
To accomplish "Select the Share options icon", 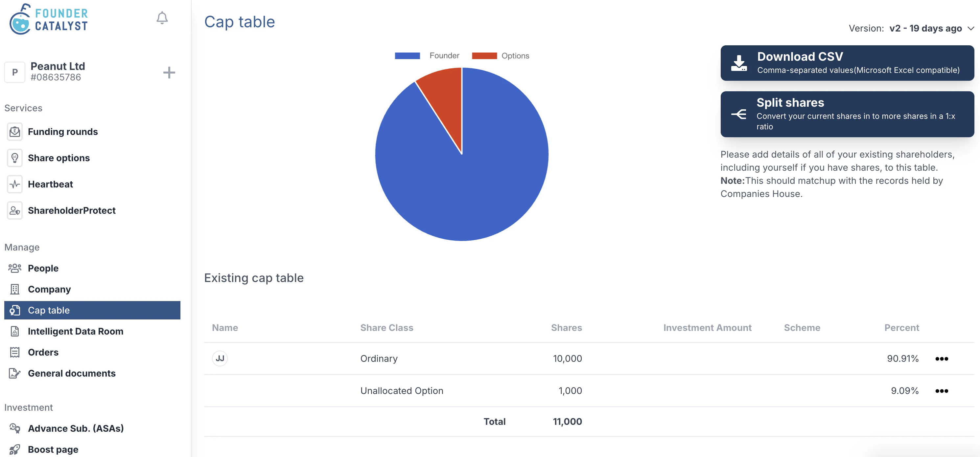I will (x=14, y=158).
